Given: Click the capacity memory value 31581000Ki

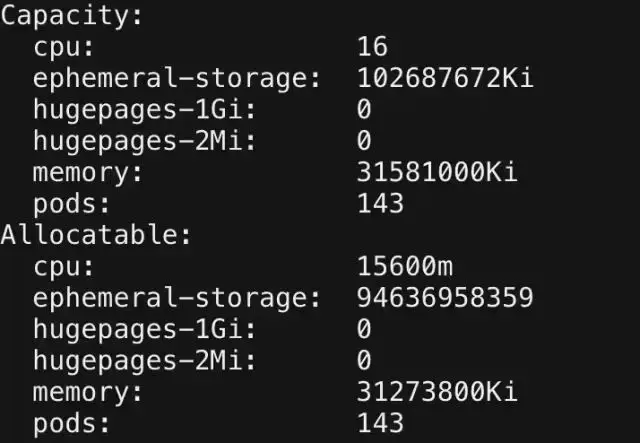Looking at the screenshot, I should (438, 172).
